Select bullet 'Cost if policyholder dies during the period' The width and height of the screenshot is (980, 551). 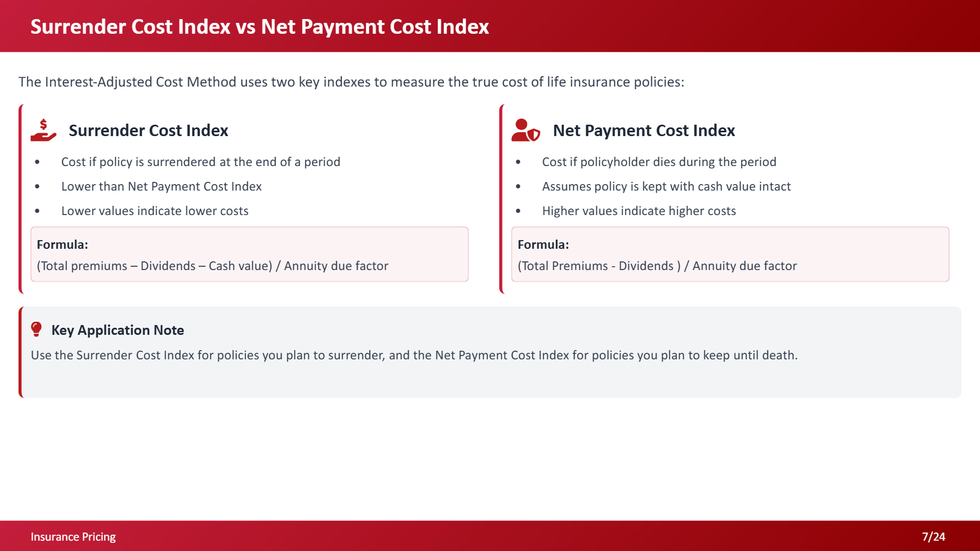(659, 162)
